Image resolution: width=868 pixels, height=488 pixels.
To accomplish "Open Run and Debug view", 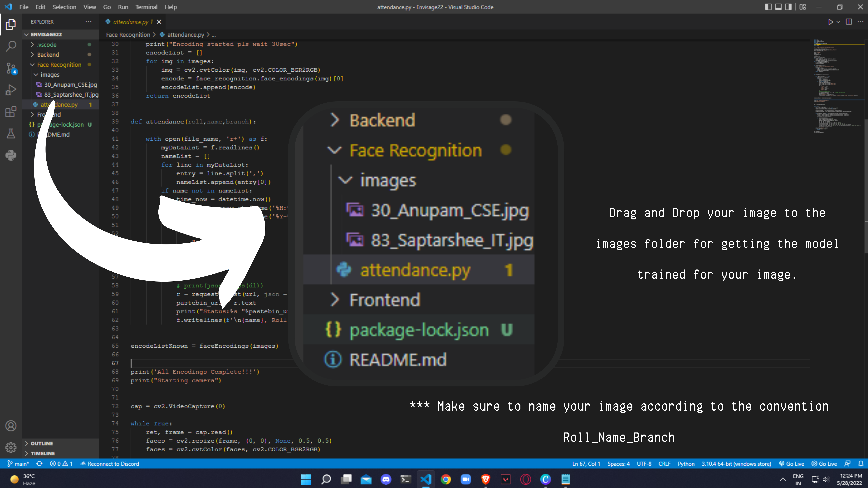I will (11, 90).
